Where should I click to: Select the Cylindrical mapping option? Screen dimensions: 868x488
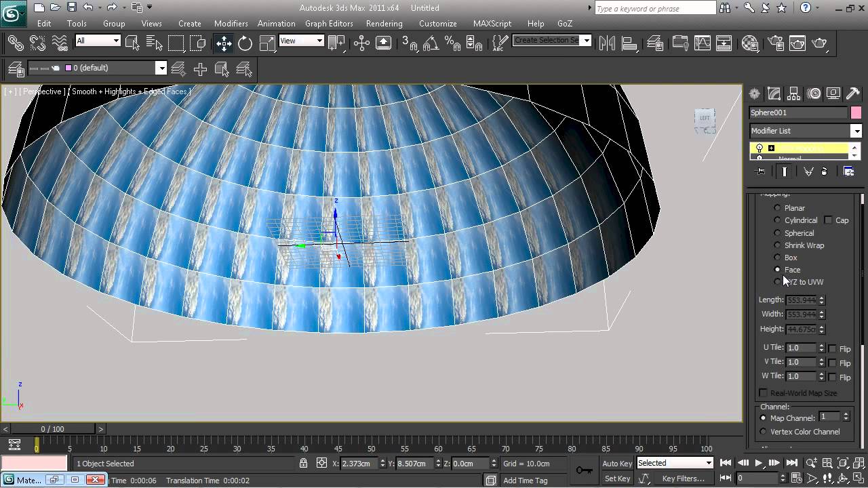778,220
